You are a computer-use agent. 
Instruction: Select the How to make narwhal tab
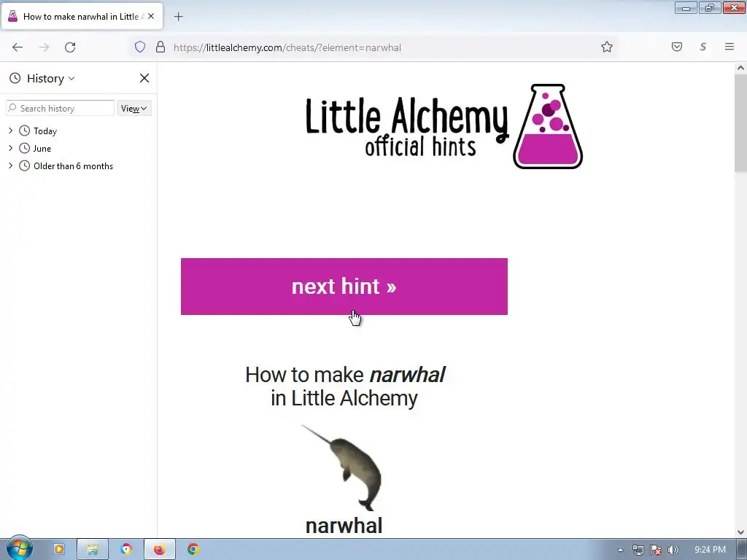82,17
